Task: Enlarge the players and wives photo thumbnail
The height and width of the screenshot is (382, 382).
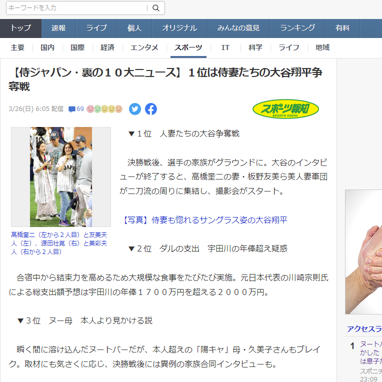Action: click(x=61, y=177)
